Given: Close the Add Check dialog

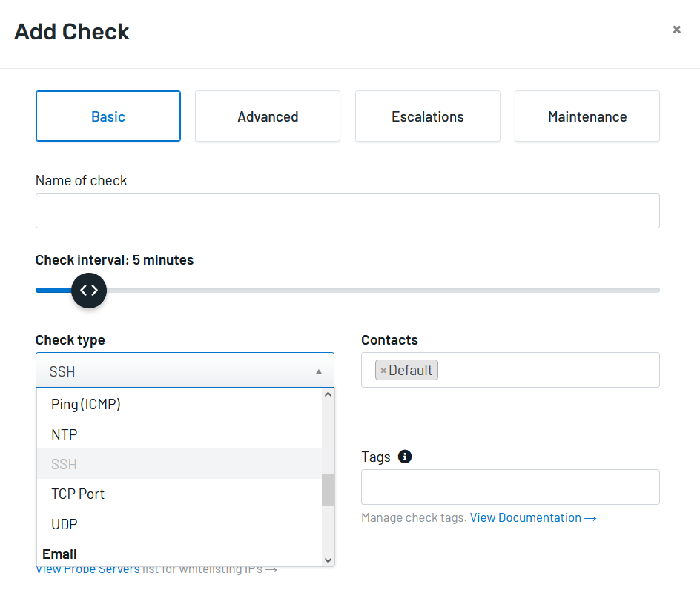Looking at the screenshot, I should point(676,30).
